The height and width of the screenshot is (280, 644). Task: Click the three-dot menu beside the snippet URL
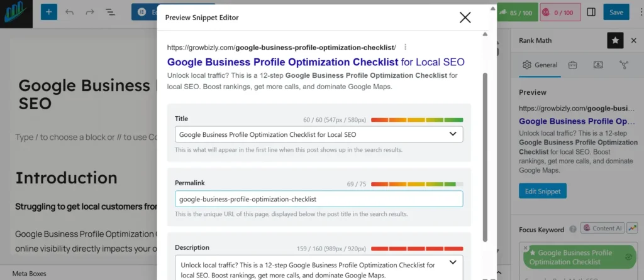click(x=406, y=47)
